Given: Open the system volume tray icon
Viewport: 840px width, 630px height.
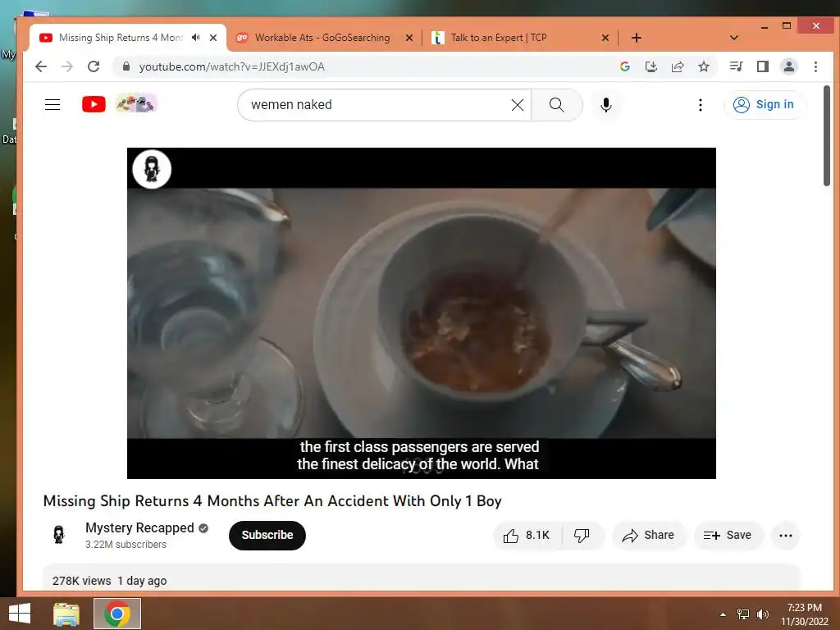Looking at the screenshot, I should pyautogui.click(x=763, y=614).
